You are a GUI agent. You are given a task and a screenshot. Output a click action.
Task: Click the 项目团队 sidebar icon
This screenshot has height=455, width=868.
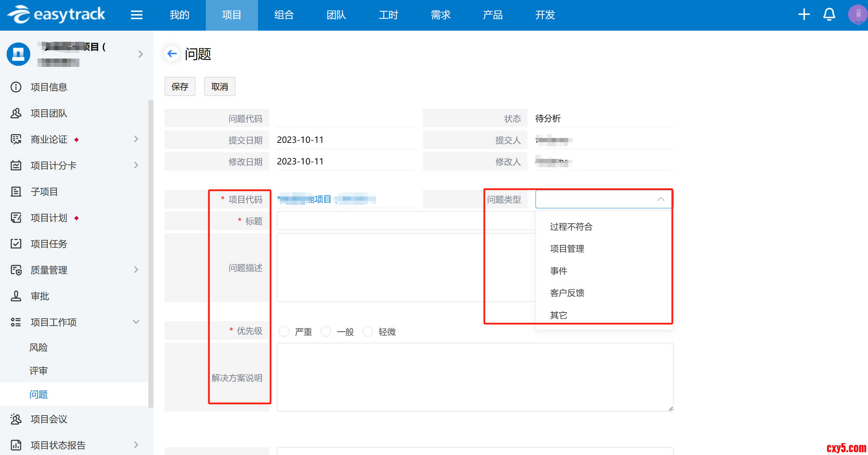click(16, 113)
